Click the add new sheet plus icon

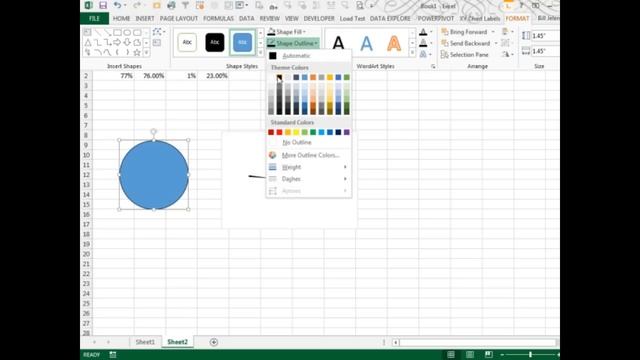213,342
